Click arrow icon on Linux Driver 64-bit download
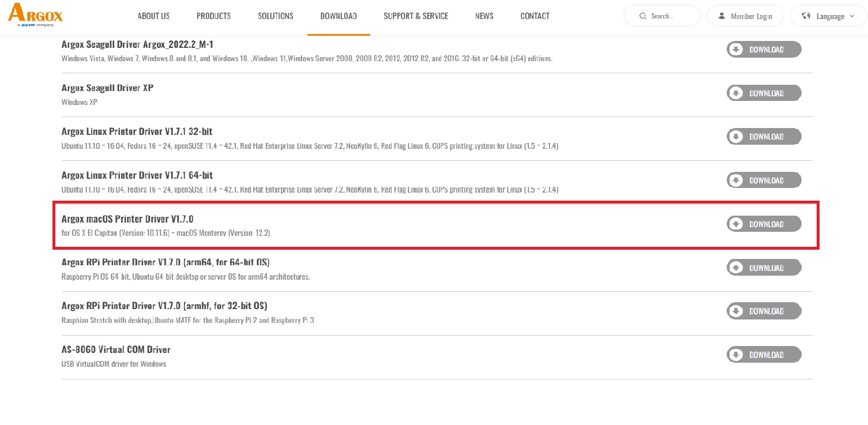Image resolution: width=868 pixels, height=425 pixels. click(x=736, y=180)
